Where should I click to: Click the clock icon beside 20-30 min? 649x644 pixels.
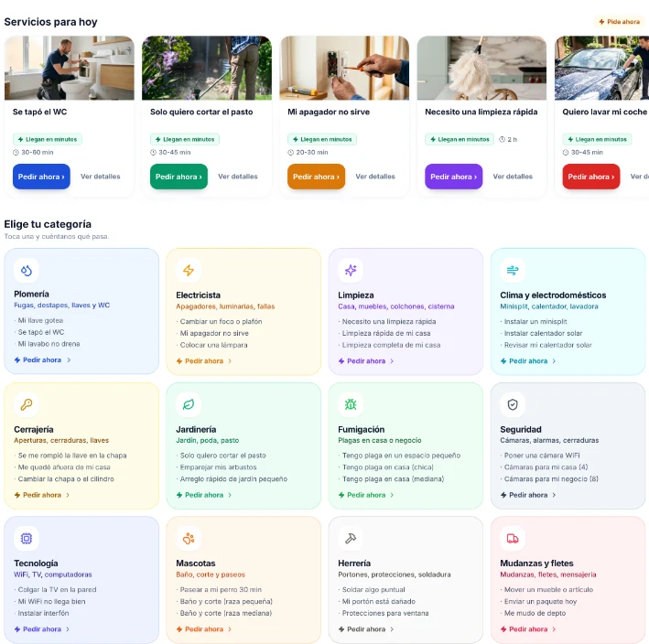click(x=290, y=152)
